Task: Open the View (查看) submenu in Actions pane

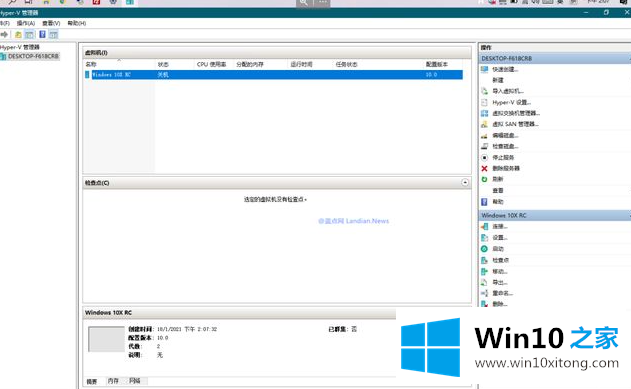Action: tap(498, 190)
